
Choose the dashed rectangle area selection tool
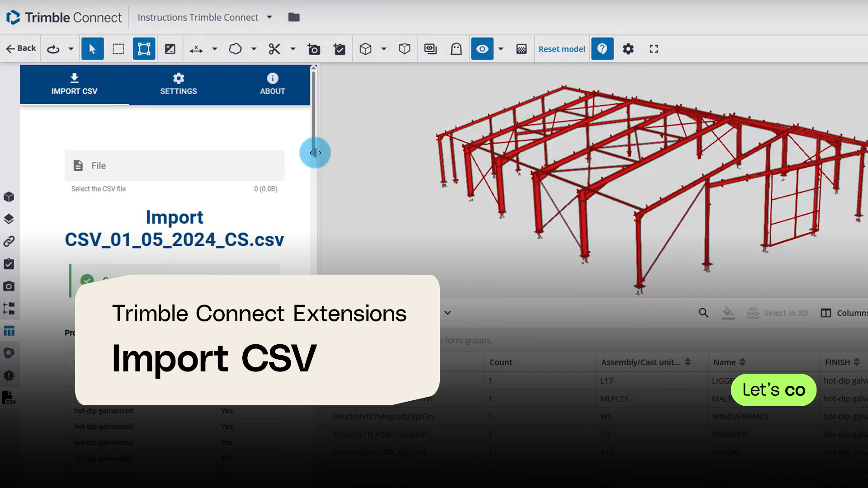click(x=118, y=49)
